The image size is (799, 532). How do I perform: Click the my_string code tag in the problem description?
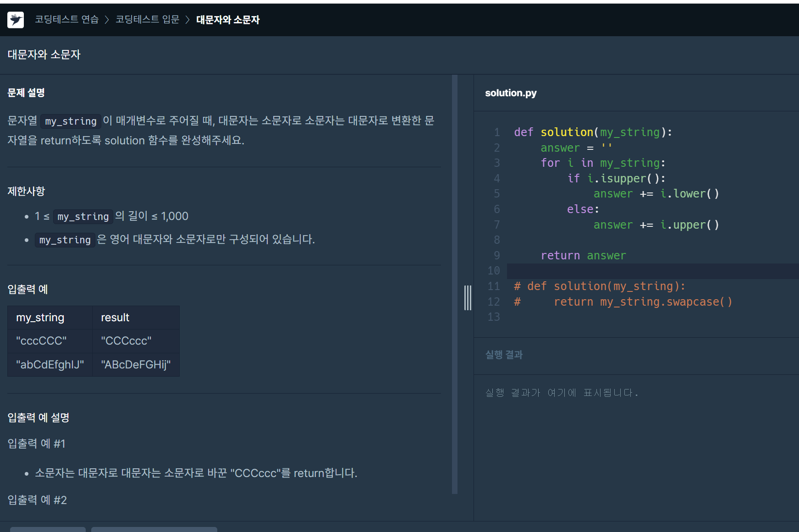pyautogui.click(x=71, y=121)
